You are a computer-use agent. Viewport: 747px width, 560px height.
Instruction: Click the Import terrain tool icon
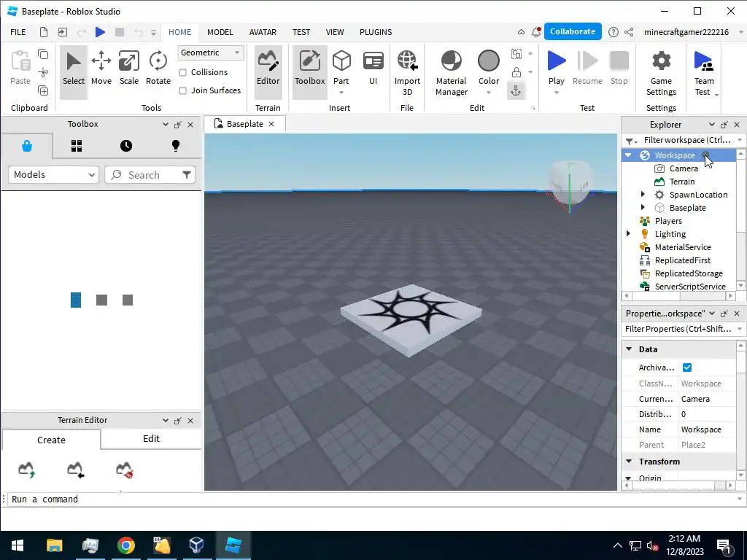pos(75,470)
